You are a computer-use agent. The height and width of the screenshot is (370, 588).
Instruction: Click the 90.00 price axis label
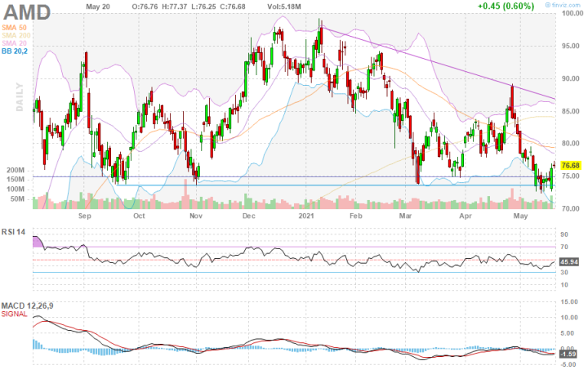click(x=570, y=78)
